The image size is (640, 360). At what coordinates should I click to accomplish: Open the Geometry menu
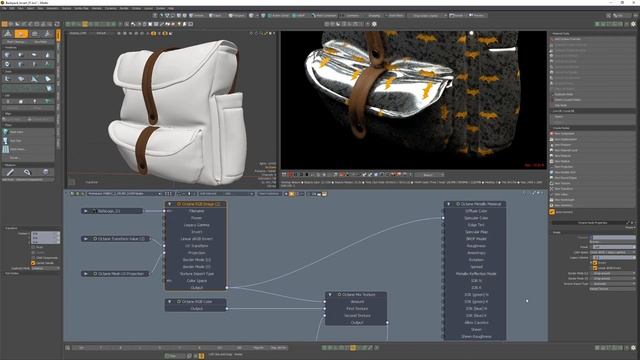click(x=52, y=8)
